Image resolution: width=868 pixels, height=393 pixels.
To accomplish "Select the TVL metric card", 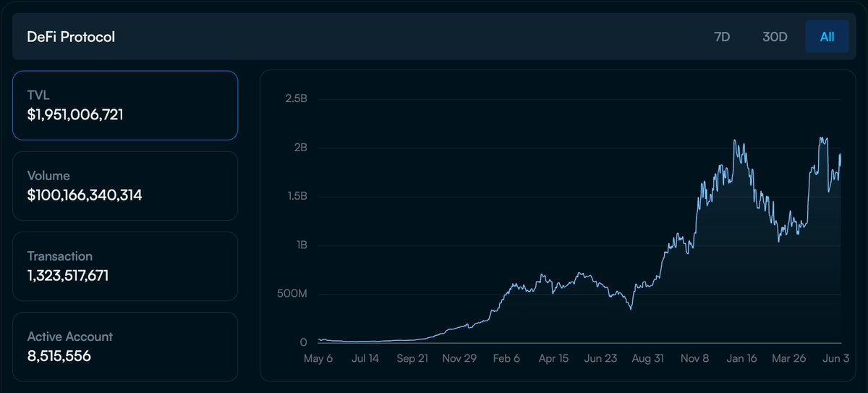I will [125, 105].
